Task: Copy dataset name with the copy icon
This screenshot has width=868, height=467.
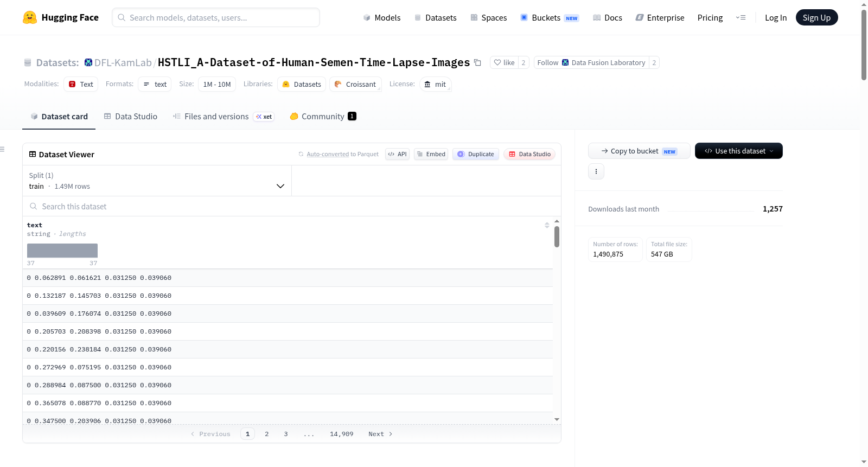Action: [477, 62]
